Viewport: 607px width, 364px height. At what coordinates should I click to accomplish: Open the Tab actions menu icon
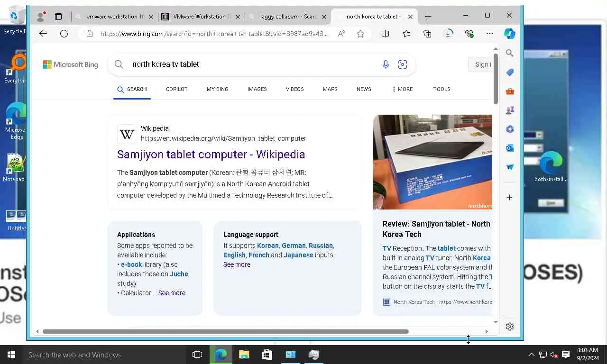coord(58,17)
